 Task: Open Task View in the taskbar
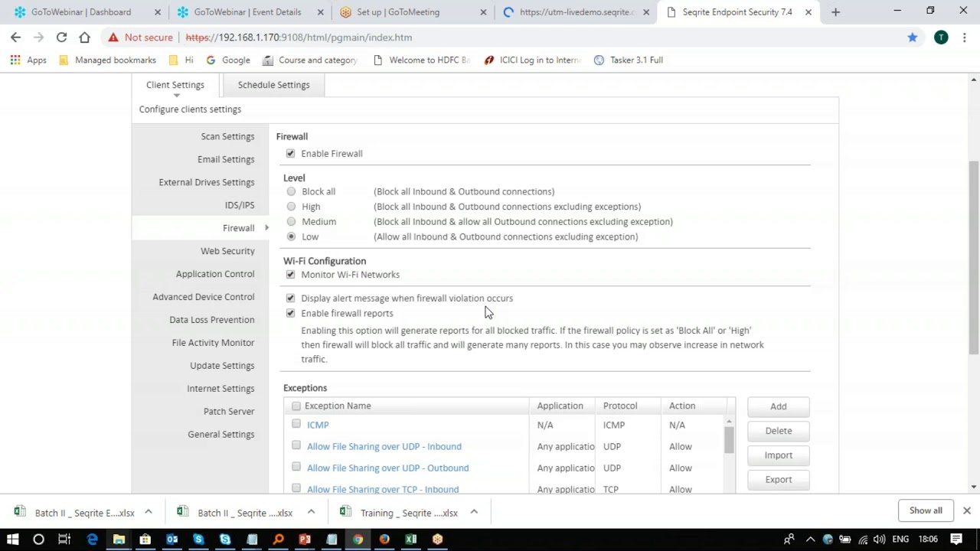[x=64, y=540]
